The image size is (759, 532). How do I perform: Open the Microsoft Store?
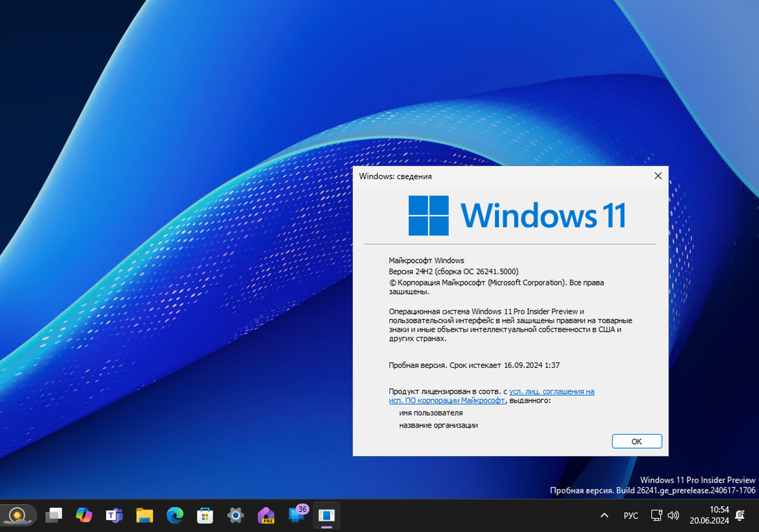click(x=205, y=515)
